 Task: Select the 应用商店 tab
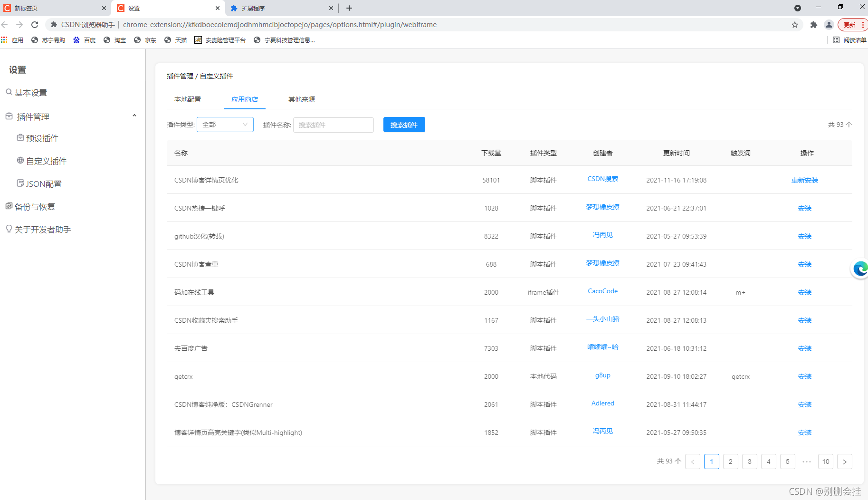245,99
